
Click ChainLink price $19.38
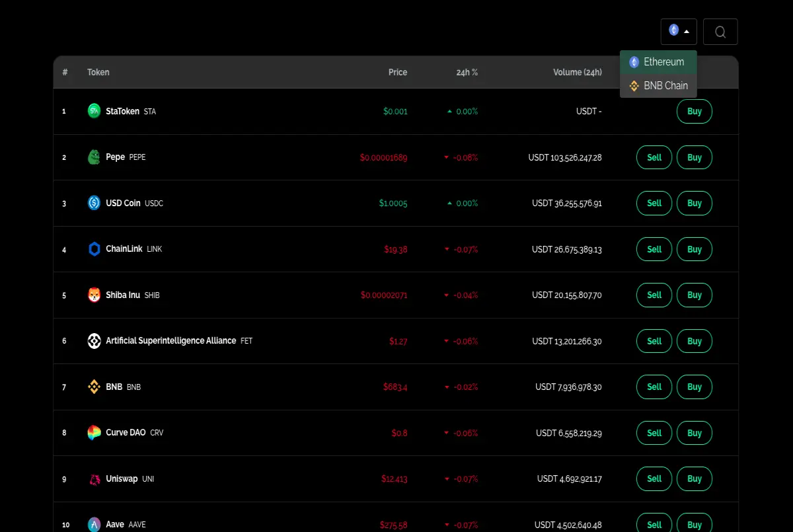(396, 249)
